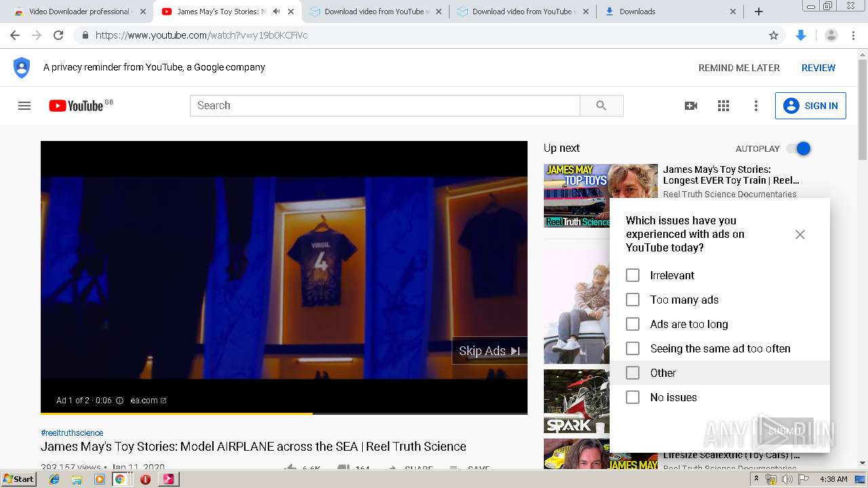Visit the ea.com advertiser link
Image resolution: width=868 pixels, height=488 pixels.
[x=148, y=401]
